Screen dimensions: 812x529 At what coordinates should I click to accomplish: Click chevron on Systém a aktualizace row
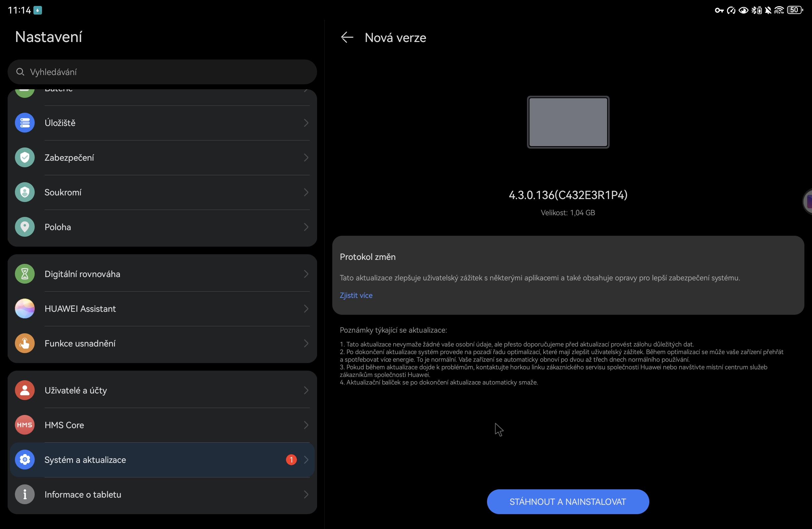pyautogui.click(x=306, y=460)
